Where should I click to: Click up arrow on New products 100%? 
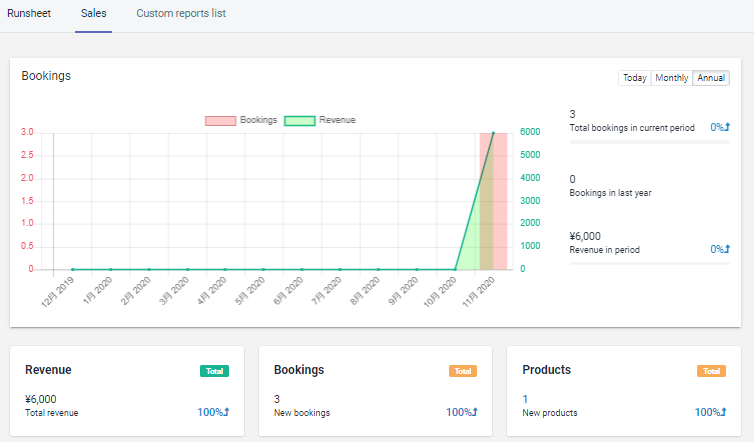pyautogui.click(x=723, y=412)
